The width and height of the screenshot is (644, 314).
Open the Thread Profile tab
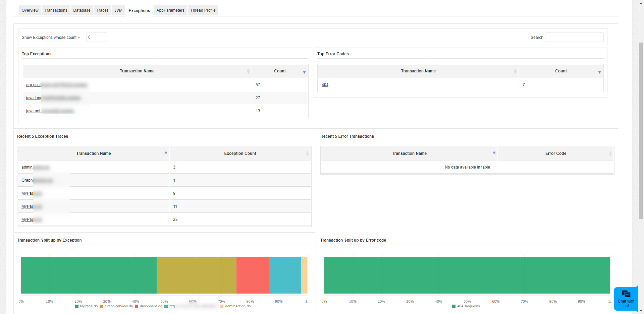coord(203,10)
